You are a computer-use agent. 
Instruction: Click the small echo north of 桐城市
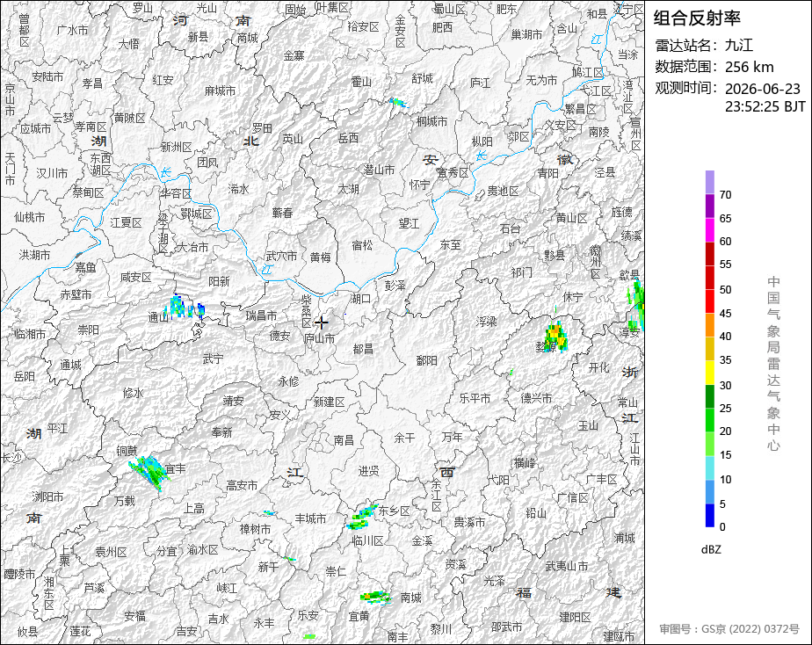tap(398, 103)
